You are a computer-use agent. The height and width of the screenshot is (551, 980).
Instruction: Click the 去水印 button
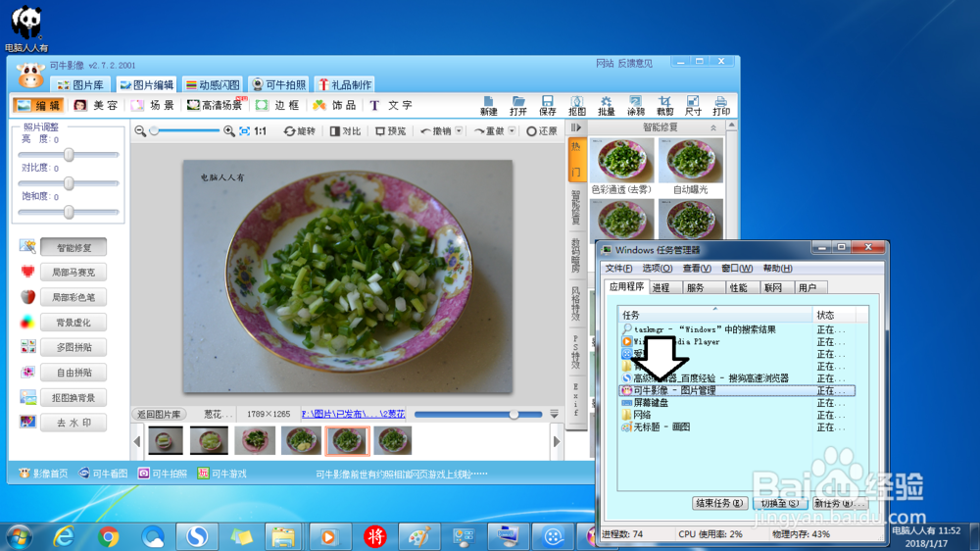(73, 423)
